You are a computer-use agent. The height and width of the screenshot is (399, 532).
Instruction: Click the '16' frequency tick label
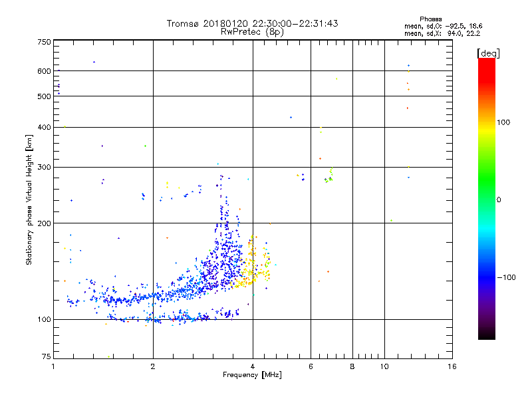(x=452, y=366)
